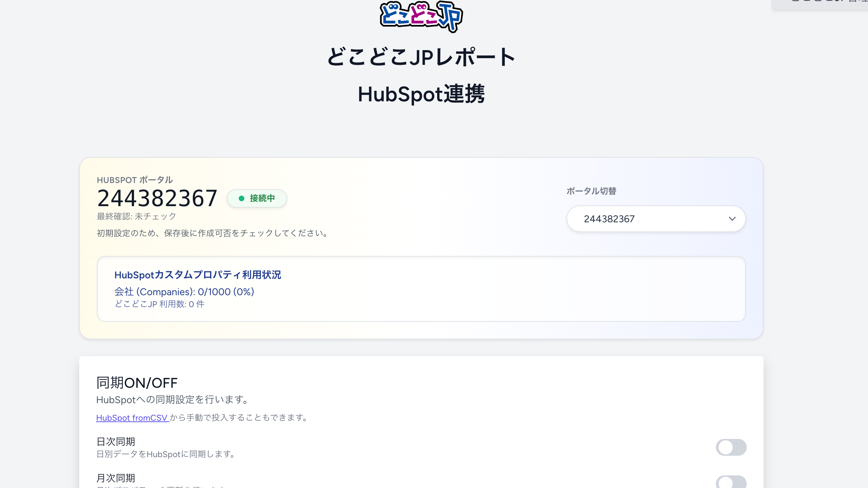Click the chevron arrow in portal selector
The width and height of the screenshot is (868, 488).
pyautogui.click(x=732, y=219)
